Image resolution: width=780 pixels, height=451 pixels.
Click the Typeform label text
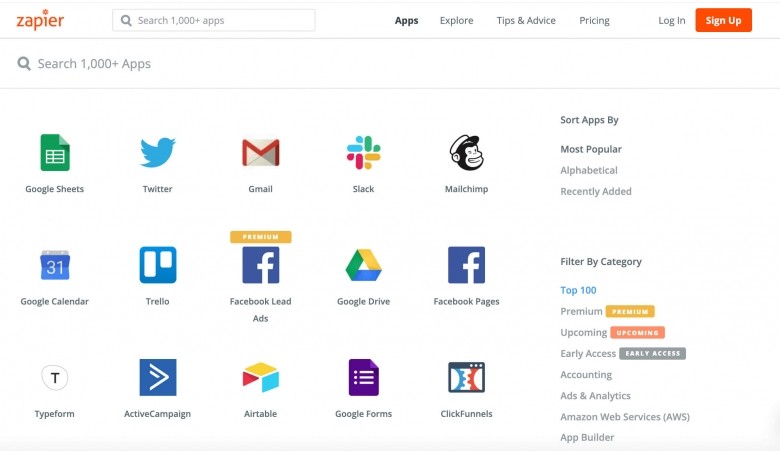point(55,414)
